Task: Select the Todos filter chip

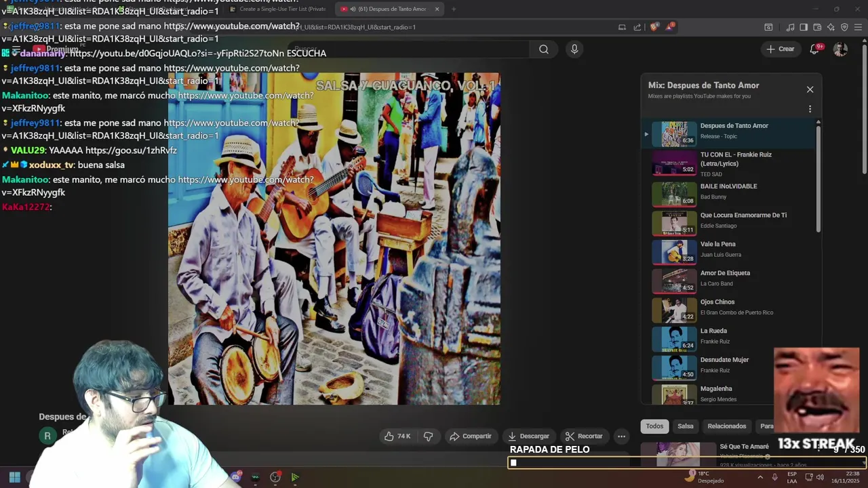Action: 654,426
